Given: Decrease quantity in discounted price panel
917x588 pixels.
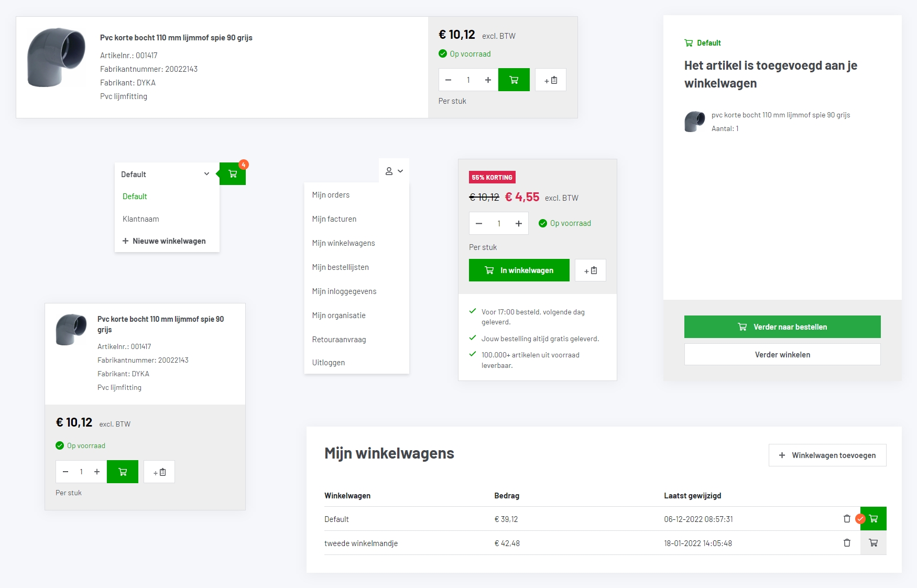Looking at the screenshot, I should click(479, 224).
